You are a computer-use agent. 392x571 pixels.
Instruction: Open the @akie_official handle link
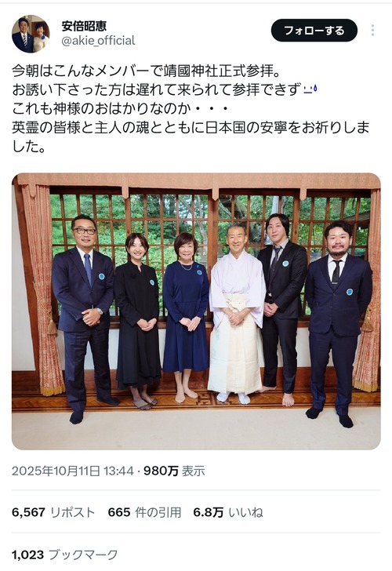click(98, 41)
